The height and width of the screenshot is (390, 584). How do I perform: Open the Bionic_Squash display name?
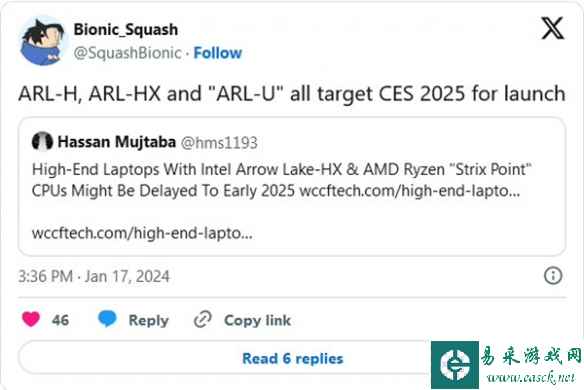pos(126,30)
